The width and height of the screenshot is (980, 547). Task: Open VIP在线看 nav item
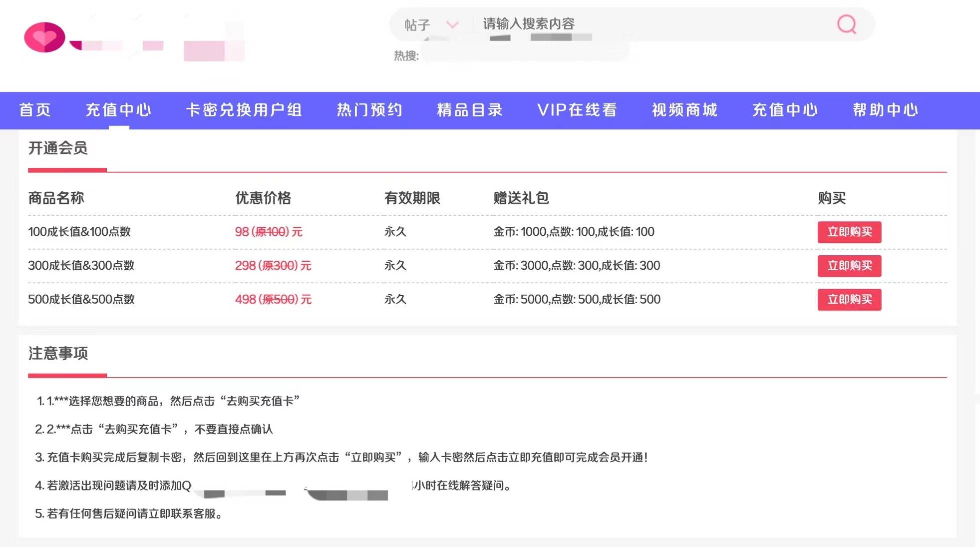(x=577, y=110)
